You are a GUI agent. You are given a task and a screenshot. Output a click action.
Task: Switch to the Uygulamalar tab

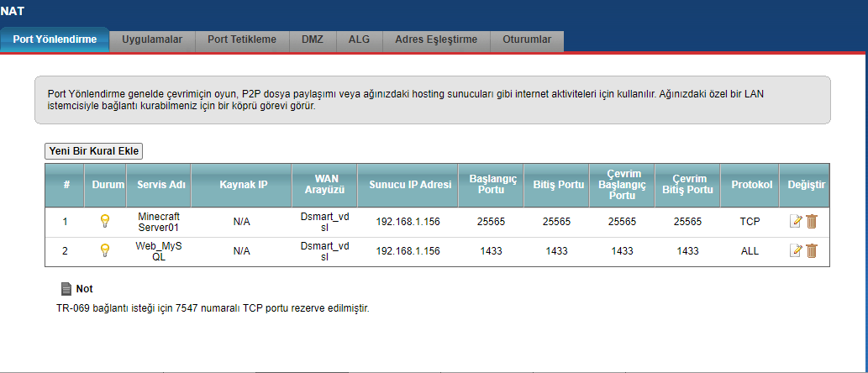152,39
